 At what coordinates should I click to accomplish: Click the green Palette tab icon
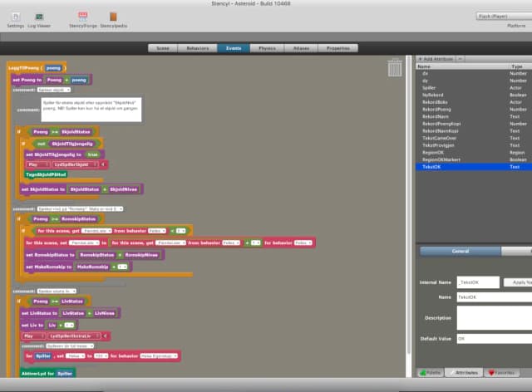(423, 373)
